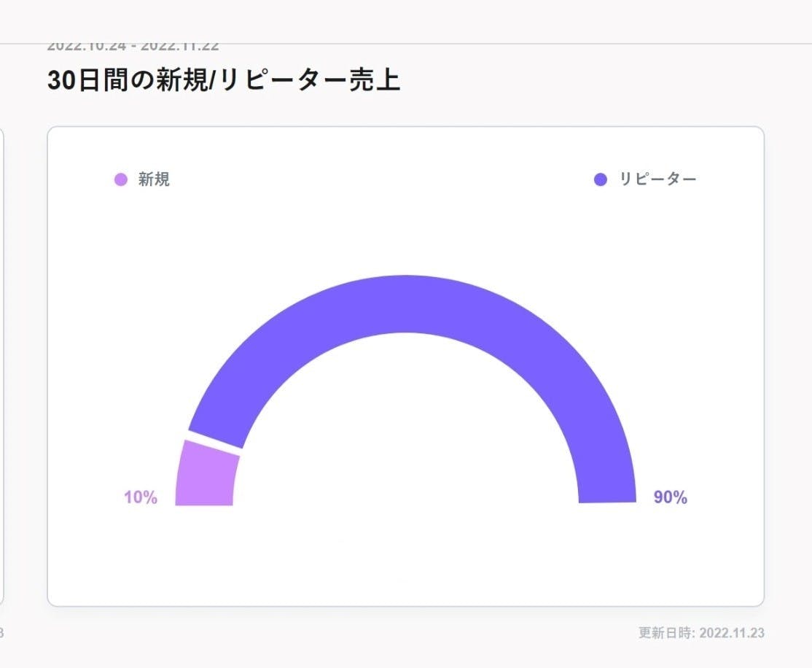Image resolution: width=812 pixels, height=668 pixels.
Task: Toggle the 新規 legend label
Action: [154, 179]
